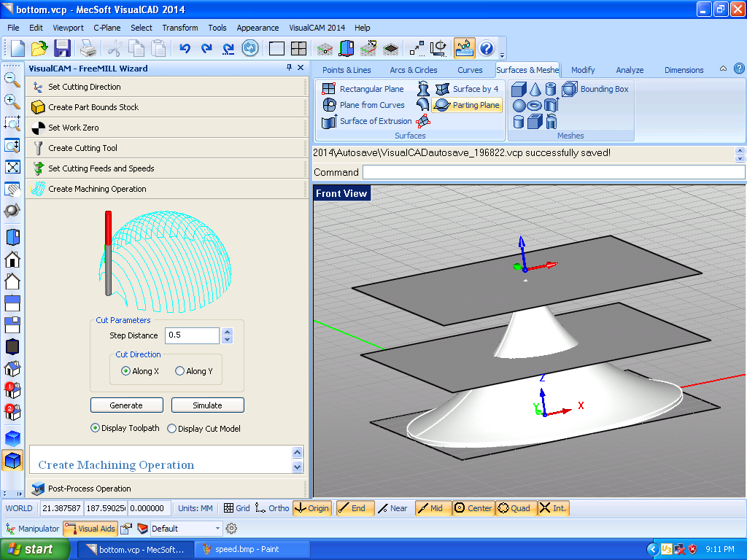This screenshot has width=747, height=560.
Task: Select Display Toolpath option
Action: click(95, 428)
